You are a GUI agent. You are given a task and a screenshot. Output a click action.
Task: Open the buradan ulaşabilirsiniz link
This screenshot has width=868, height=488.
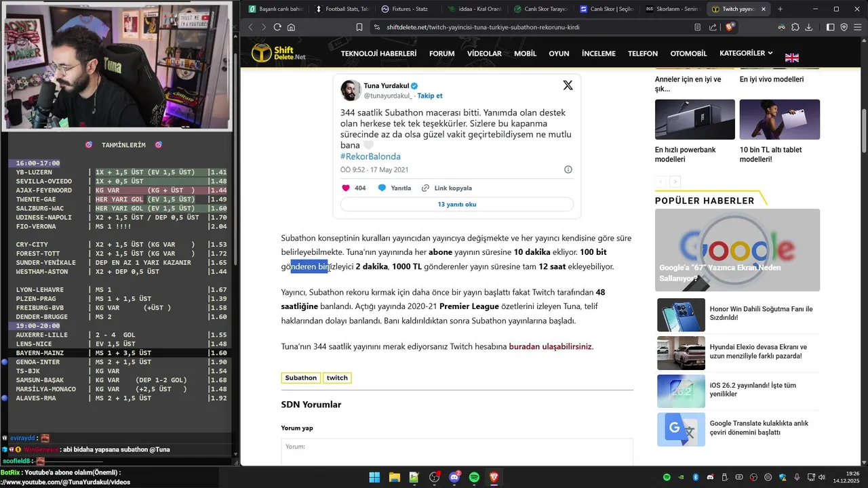tap(551, 346)
